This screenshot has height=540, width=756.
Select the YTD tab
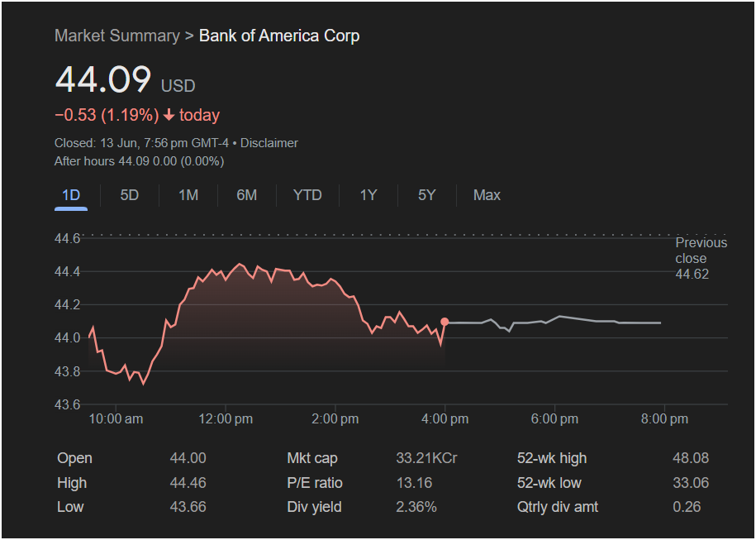tap(307, 195)
